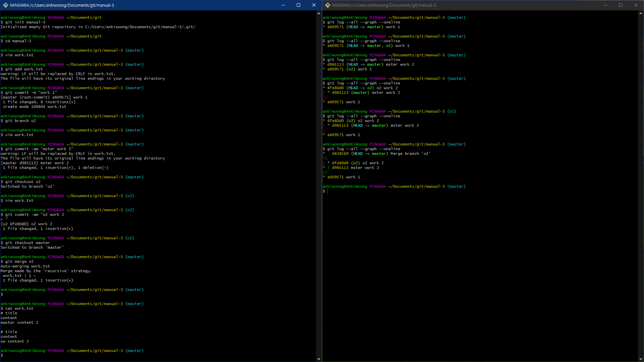Viewport: 644px width, 362px height.
Task: Click the left terminal's Git Bash icon
Action: (5, 5)
